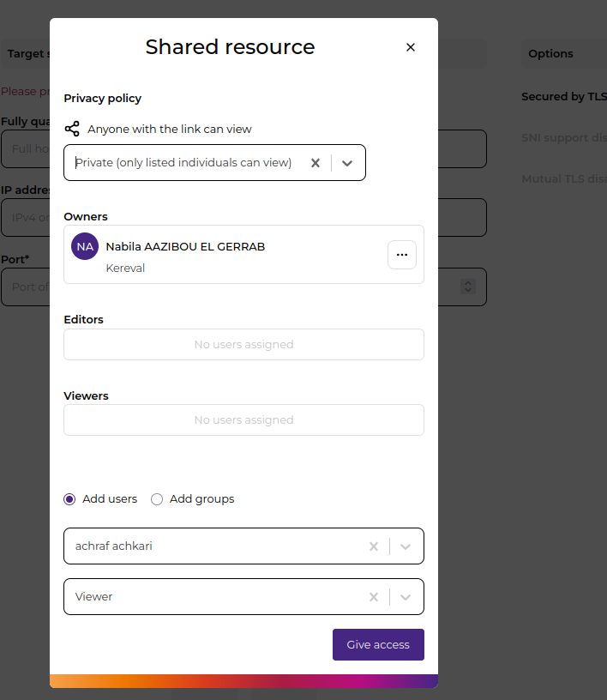Click Nabila's purple NA avatar badge

tap(84, 246)
